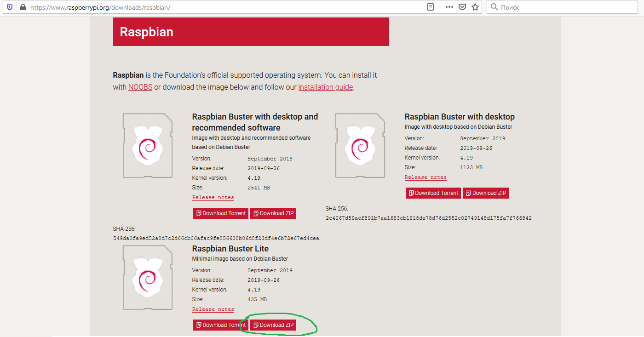Click the search magnifier icon
This screenshot has height=337, width=644.
click(x=494, y=7)
